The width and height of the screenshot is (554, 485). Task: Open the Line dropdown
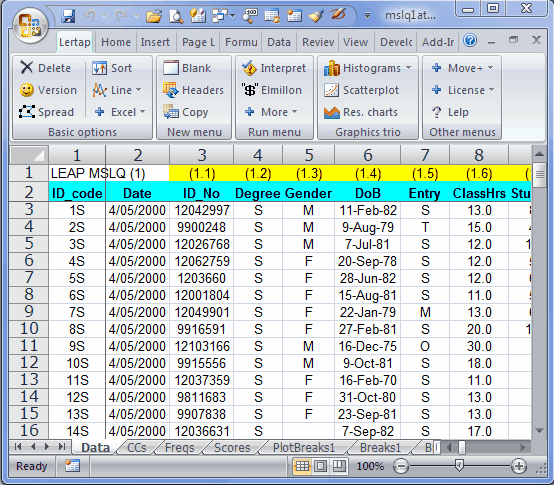tap(138, 90)
